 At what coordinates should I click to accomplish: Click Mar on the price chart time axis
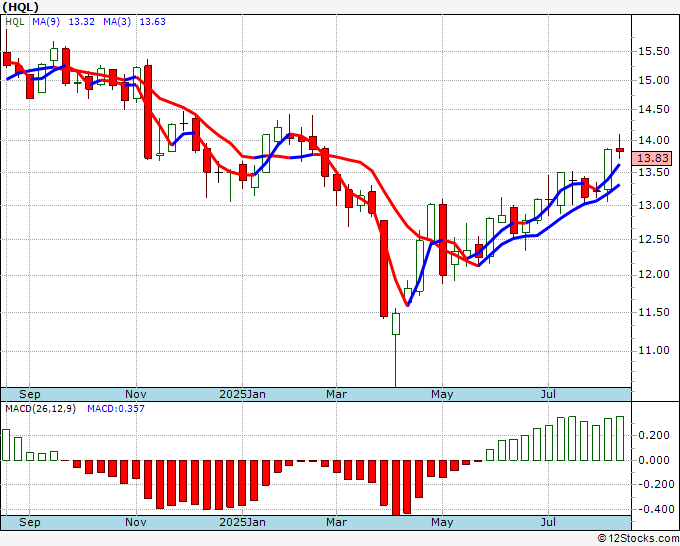click(x=337, y=394)
